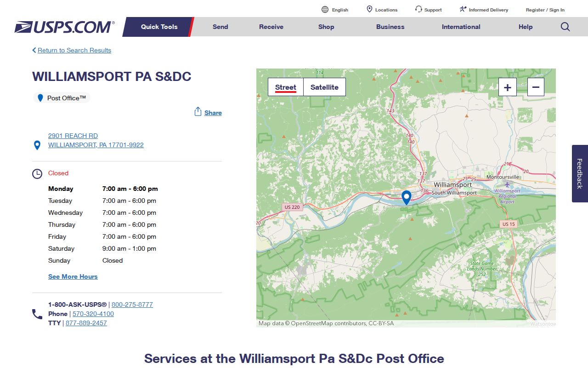The image size is (588, 368).
Task: Switch map to Satellite view
Action: 324,87
